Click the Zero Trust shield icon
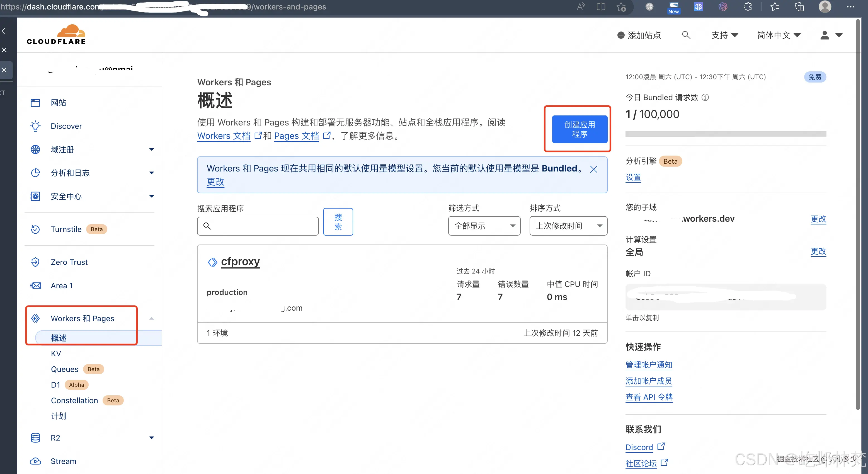The image size is (868, 474). pos(35,262)
